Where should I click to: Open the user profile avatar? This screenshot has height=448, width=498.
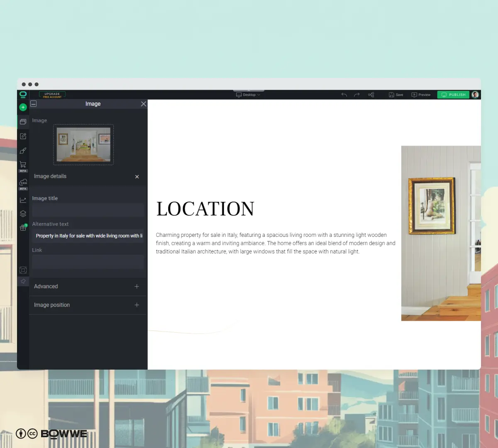tap(476, 95)
